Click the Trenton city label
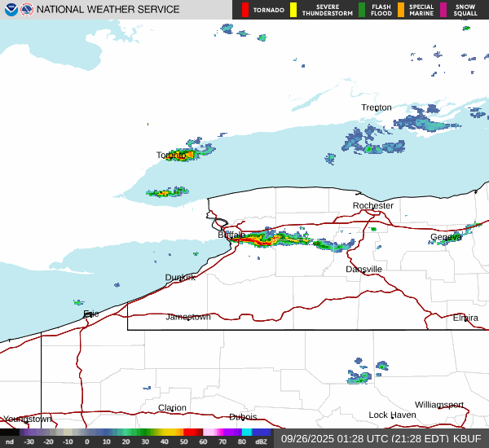Image resolution: width=489 pixels, height=448 pixels. 377,108
